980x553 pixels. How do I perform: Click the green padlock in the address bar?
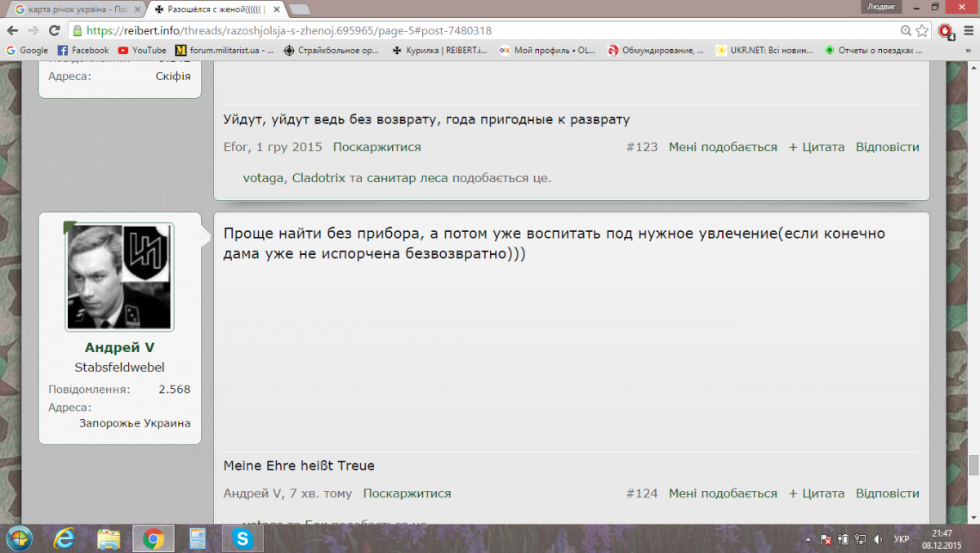click(78, 31)
